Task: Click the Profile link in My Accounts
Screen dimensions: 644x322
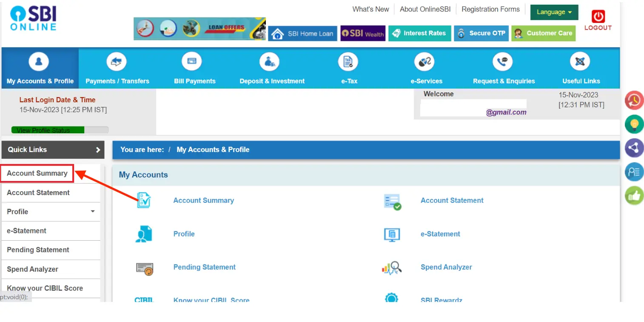Action: (x=184, y=234)
